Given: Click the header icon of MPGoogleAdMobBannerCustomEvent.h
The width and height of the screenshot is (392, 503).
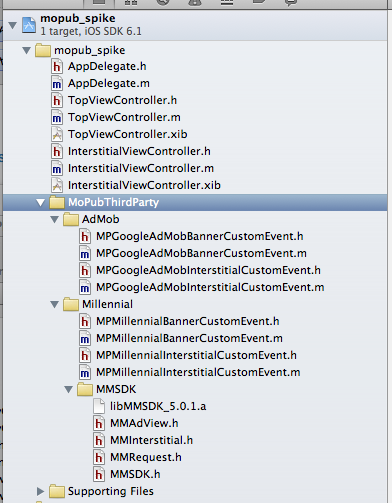Looking at the screenshot, I should (x=85, y=236).
